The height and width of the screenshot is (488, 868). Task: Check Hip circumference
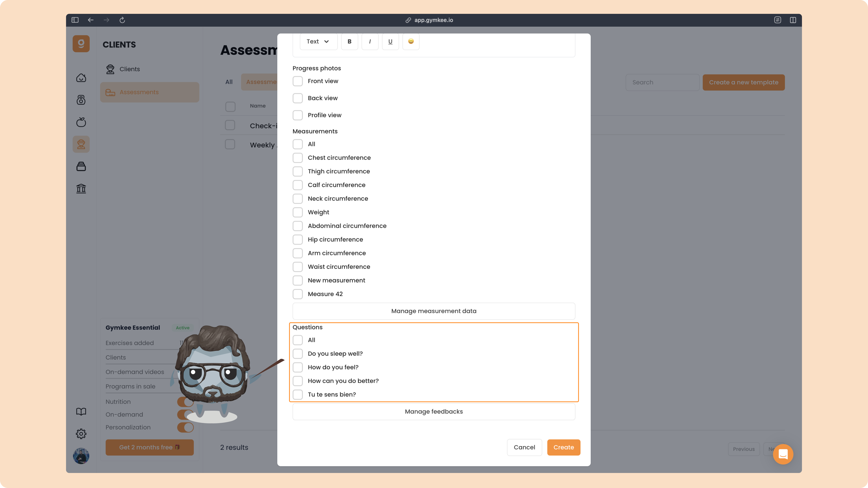point(298,240)
